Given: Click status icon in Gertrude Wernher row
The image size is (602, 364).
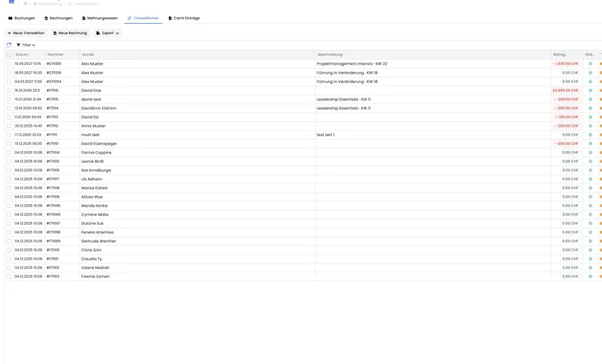Looking at the screenshot, I should click(590, 241).
